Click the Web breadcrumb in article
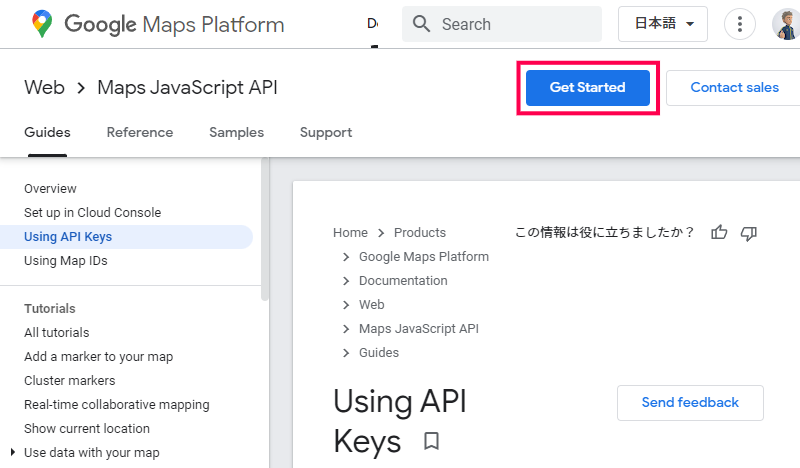The height and width of the screenshot is (468, 800). pyautogui.click(x=371, y=305)
